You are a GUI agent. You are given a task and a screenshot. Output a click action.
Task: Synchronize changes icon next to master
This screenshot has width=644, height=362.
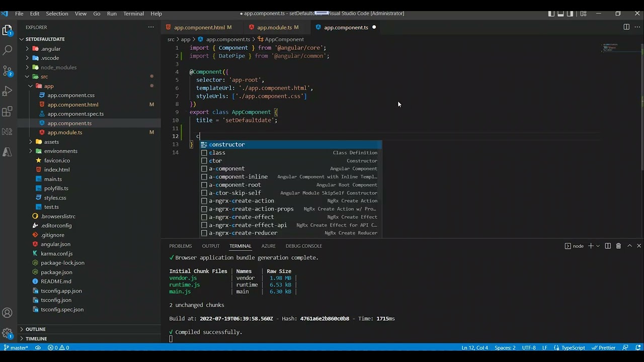pyautogui.click(x=38, y=347)
